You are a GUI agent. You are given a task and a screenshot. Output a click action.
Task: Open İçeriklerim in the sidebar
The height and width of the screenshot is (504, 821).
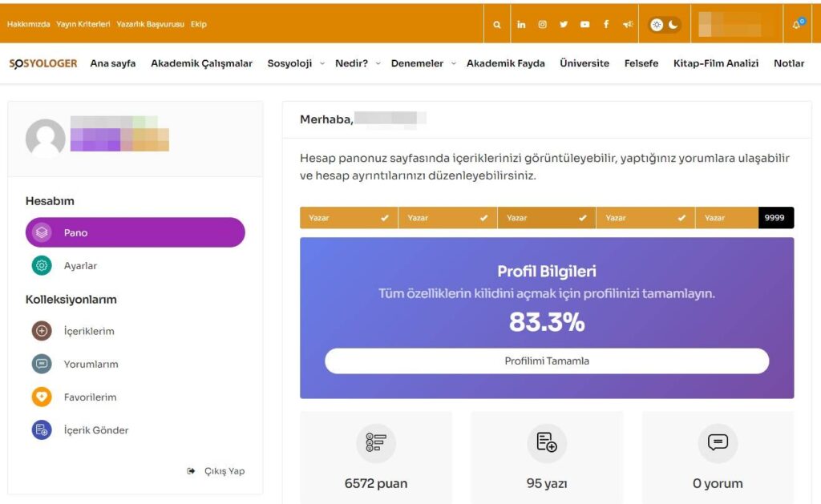point(89,331)
